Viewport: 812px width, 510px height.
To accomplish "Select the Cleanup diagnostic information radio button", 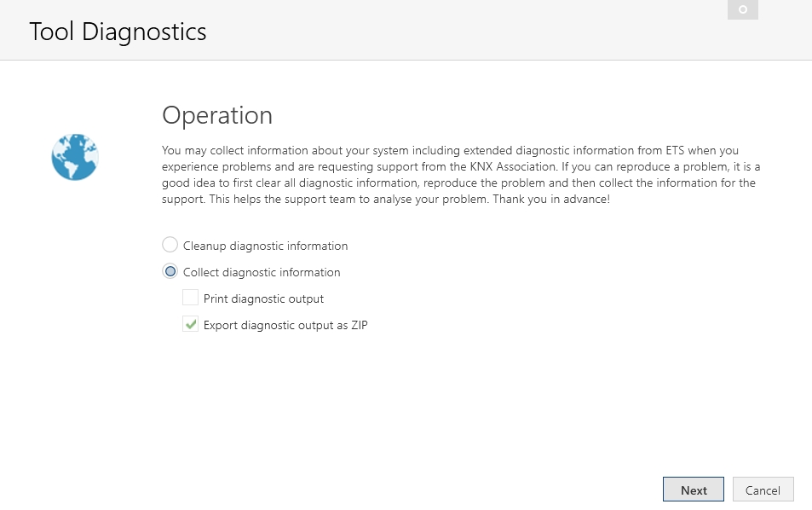I will [x=170, y=245].
